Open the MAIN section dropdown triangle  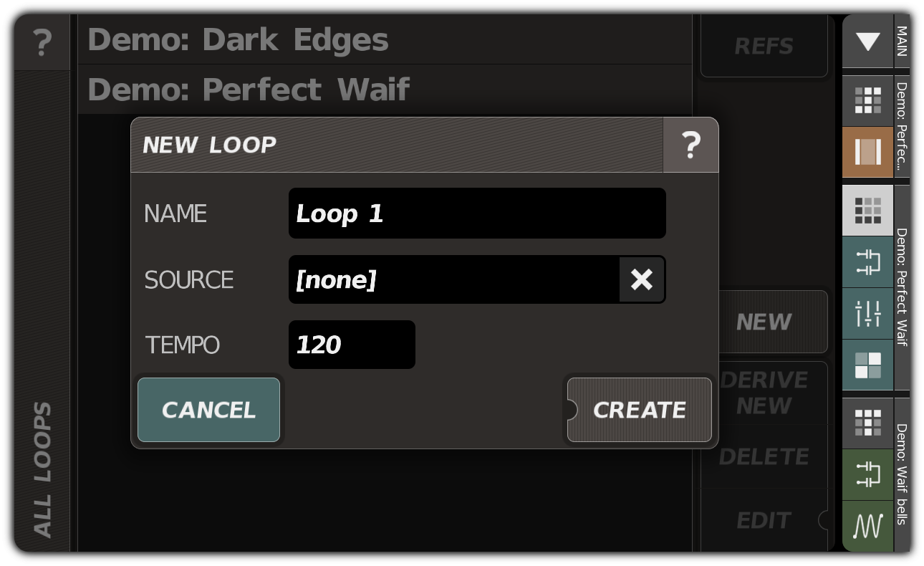(867, 42)
